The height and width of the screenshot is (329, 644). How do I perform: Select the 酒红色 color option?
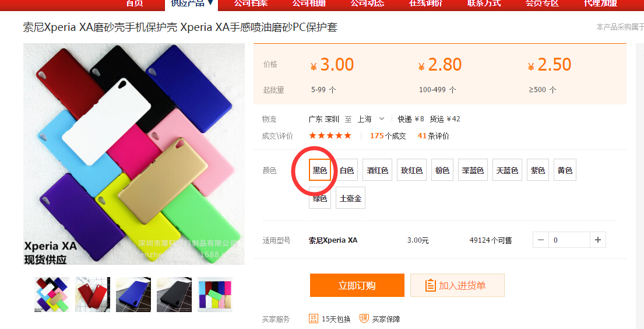(x=378, y=170)
